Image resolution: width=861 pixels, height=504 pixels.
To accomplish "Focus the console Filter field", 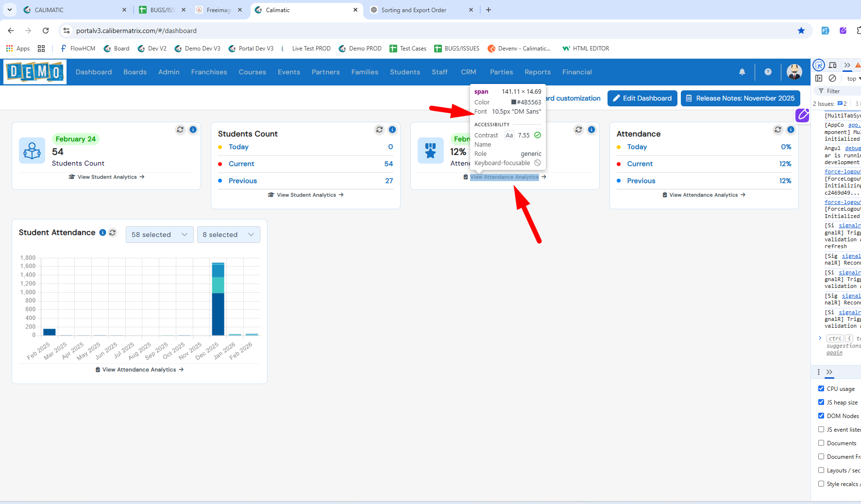I will (839, 91).
